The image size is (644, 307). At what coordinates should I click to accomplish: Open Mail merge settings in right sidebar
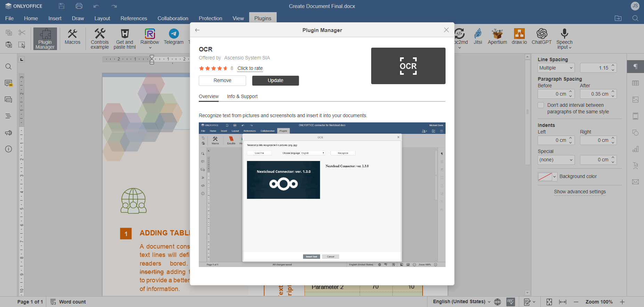[635, 182]
